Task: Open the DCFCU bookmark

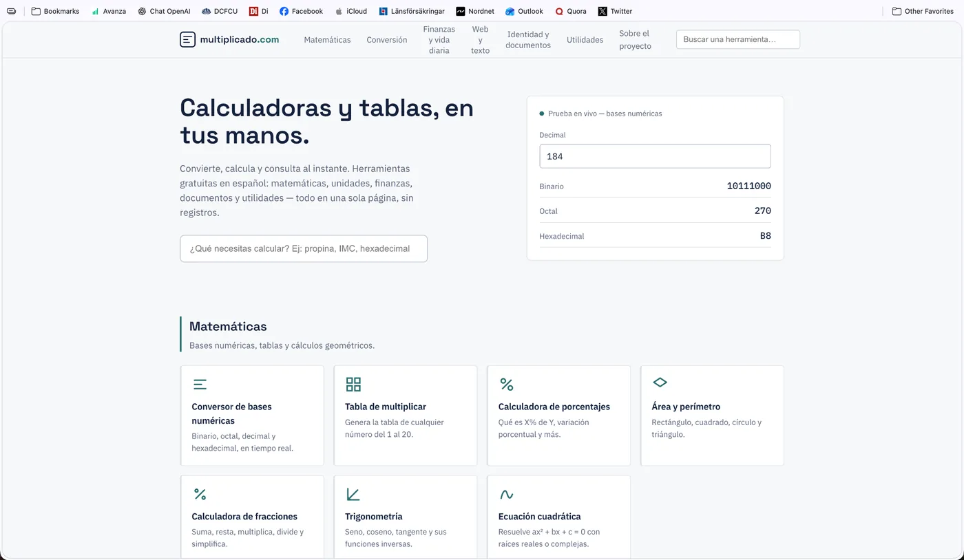Action: 220,11
